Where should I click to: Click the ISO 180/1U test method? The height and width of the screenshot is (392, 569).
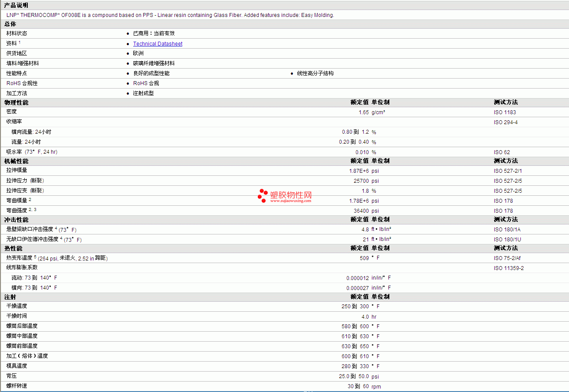click(x=507, y=240)
